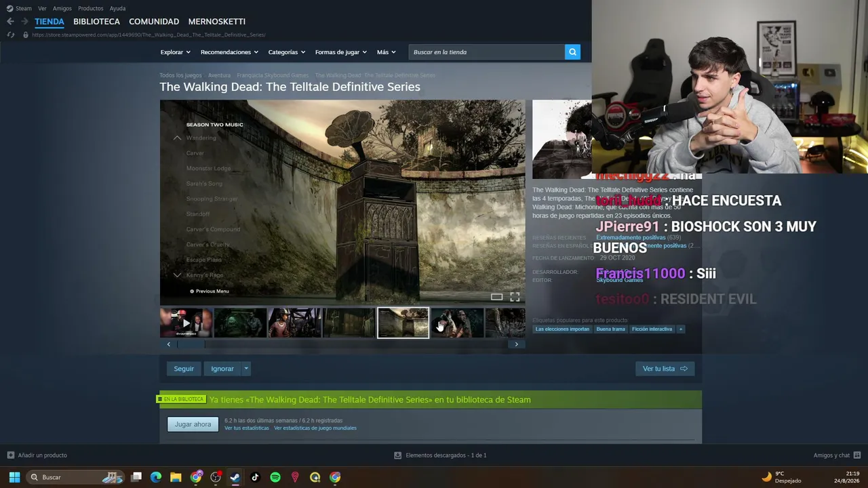Open the MERNOSKETTI profile tab
This screenshot has width=868, height=488.
(217, 22)
